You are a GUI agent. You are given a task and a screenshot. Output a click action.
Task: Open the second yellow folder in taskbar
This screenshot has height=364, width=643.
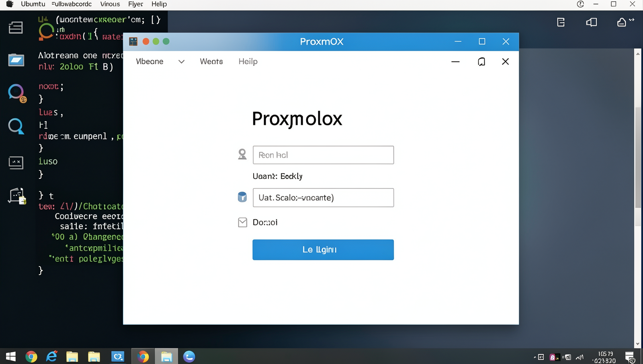[94, 356]
